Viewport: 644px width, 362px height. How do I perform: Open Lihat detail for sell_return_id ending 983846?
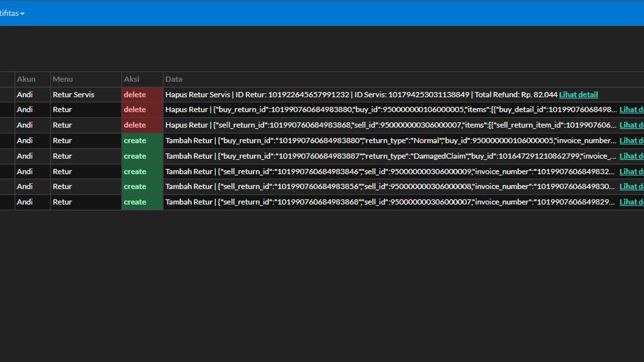click(631, 171)
